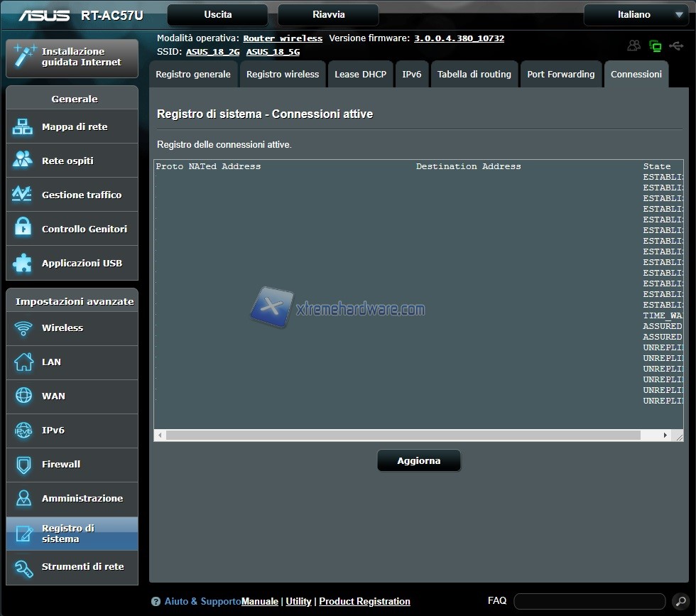Open the Port Forwarding tab
696x616 pixels.
click(x=560, y=75)
